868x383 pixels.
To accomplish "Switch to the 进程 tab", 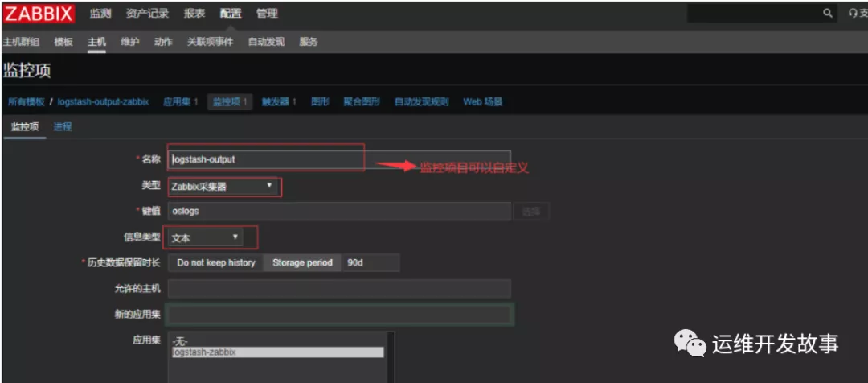I will pos(63,127).
